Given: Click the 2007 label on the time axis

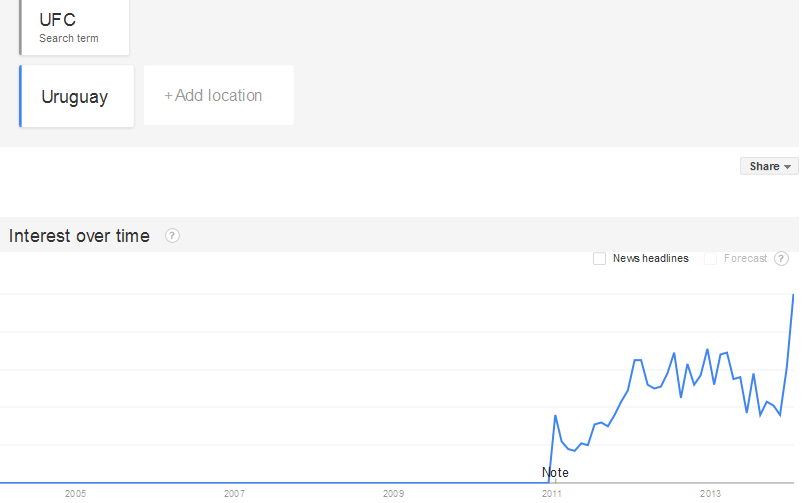Looking at the screenshot, I should pyautogui.click(x=234, y=494).
